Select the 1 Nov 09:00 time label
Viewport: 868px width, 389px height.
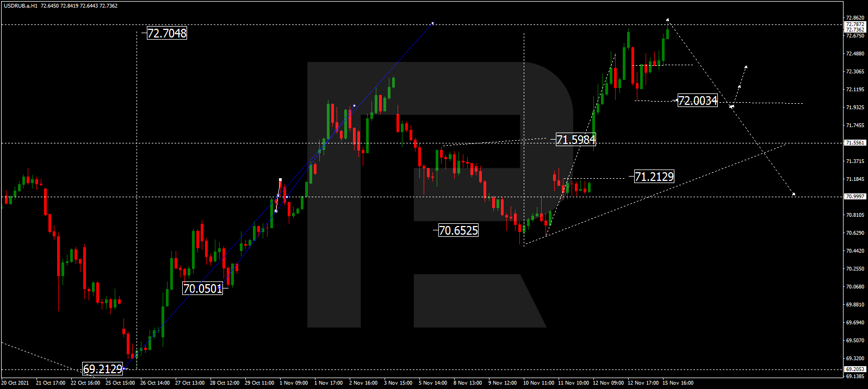click(294, 383)
